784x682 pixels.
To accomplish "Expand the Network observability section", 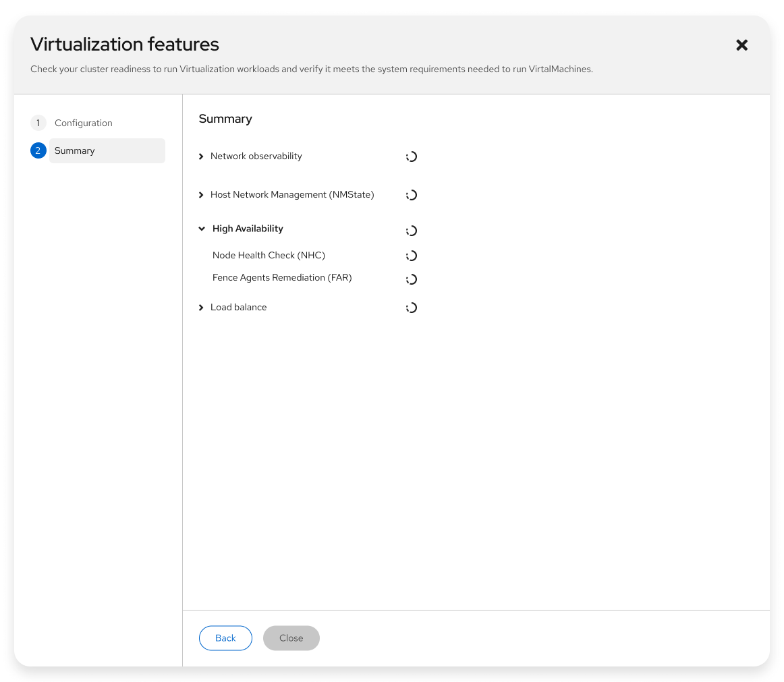I will (x=201, y=157).
